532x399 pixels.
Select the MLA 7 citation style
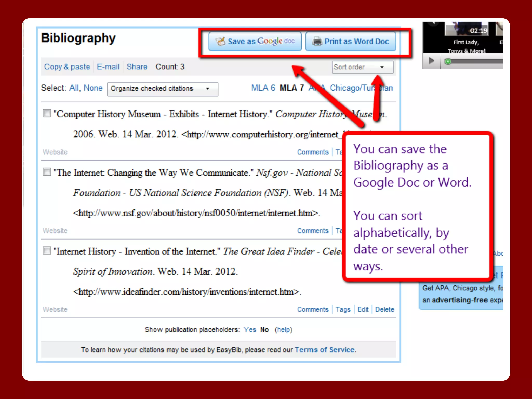point(291,88)
